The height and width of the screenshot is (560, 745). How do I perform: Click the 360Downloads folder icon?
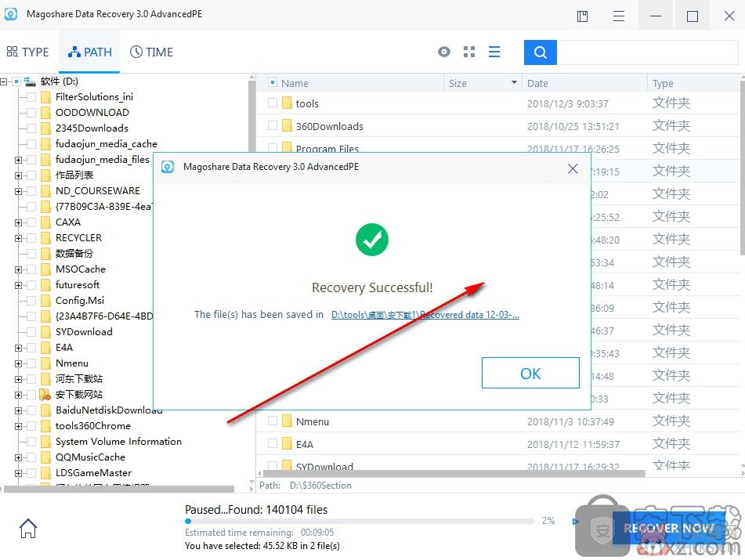[287, 126]
